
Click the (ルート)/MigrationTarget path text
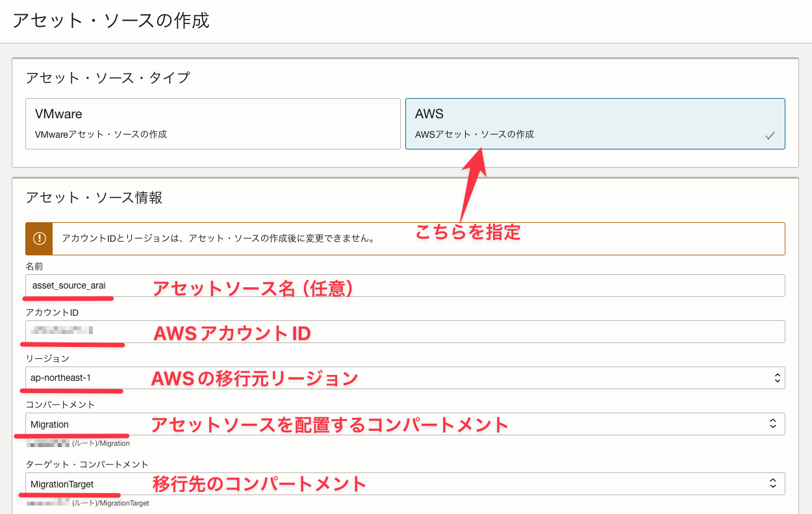tap(110, 503)
